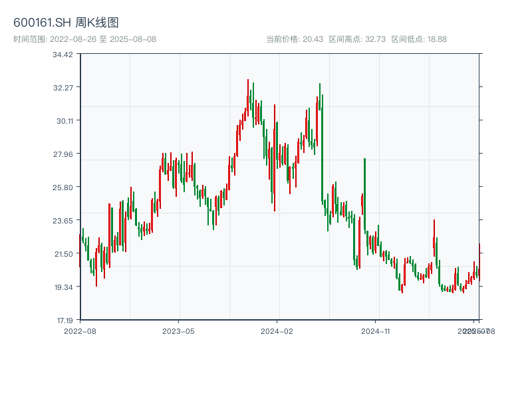532x399 pixels.
Task: Click the y-axis value 30.11
Action: pos(65,122)
